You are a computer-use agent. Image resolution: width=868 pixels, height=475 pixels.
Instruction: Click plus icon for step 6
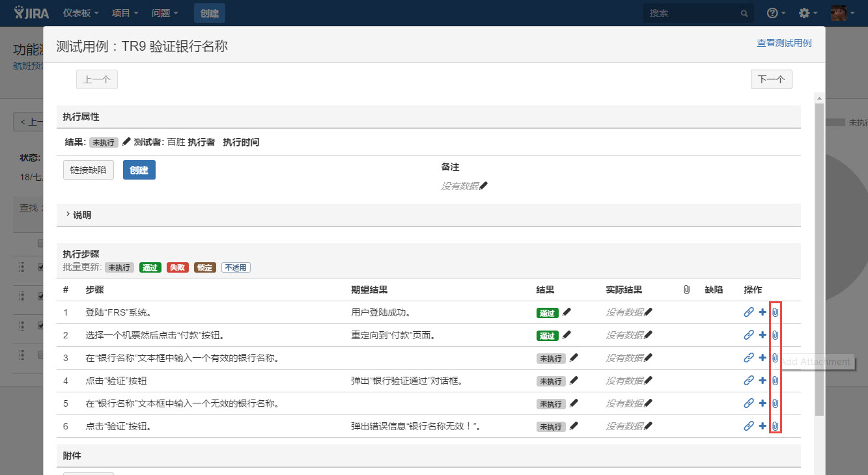(763, 426)
